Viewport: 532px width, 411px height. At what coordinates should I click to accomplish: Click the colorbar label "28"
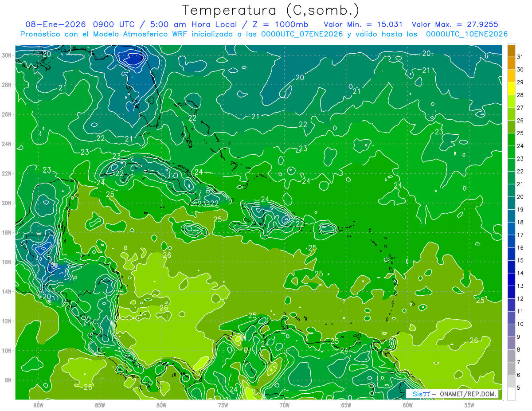point(520,95)
